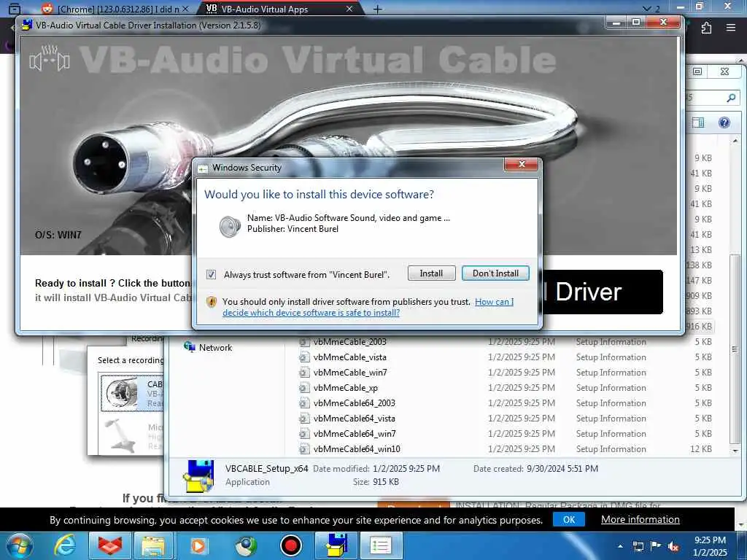Click the file icon beside vbMmeCable64_win10

(304, 449)
